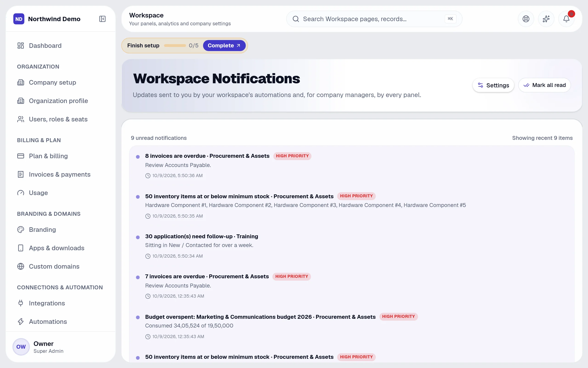
Task: Open Invoices & payments page
Action: [60, 174]
